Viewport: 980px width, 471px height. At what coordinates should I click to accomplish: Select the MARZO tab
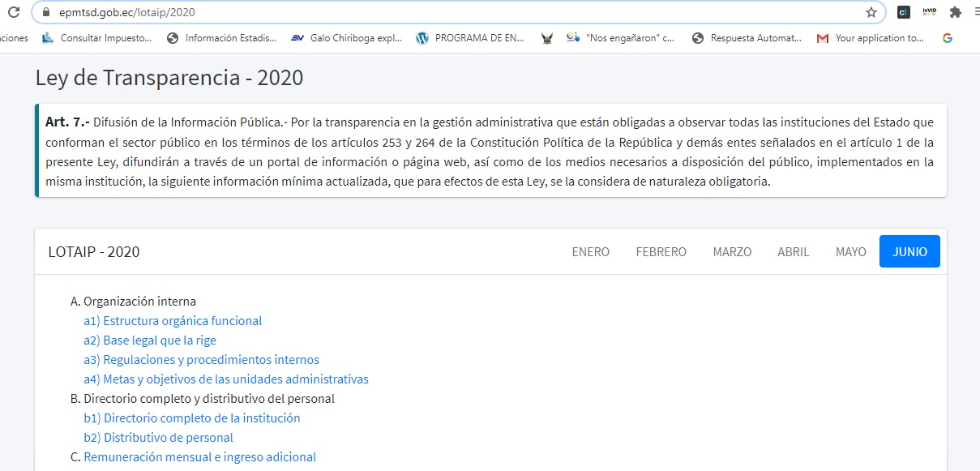(x=732, y=252)
